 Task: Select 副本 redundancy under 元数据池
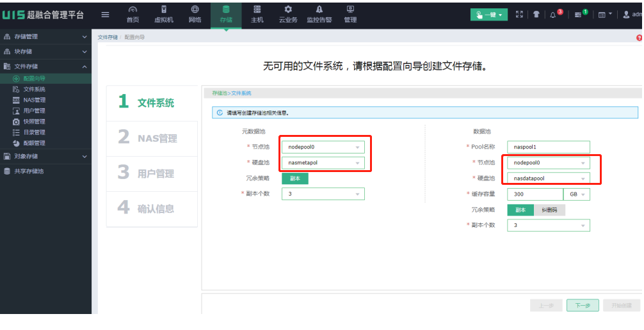coord(295,178)
